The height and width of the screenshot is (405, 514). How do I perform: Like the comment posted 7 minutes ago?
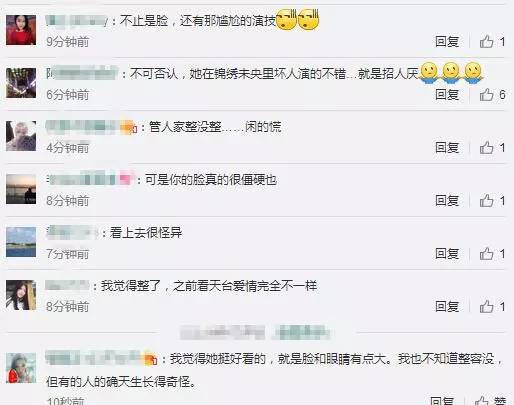[486, 254]
